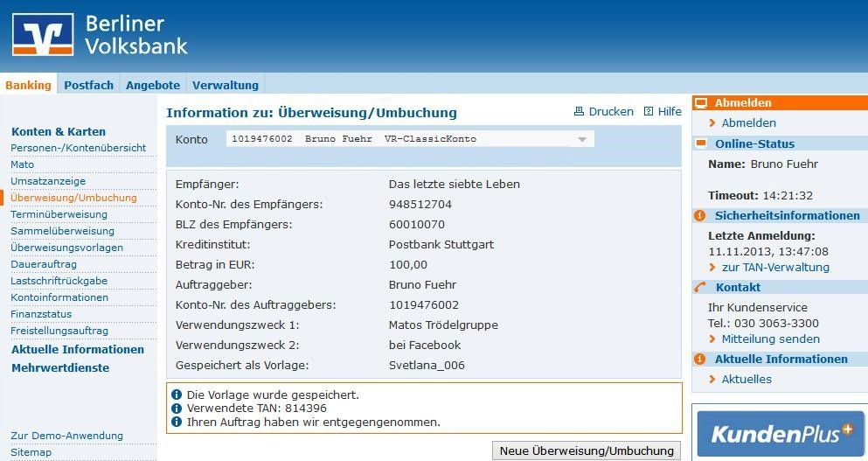Open Freistellungsauftrag
Screen dimensions: 868x461
(x=59, y=331)
